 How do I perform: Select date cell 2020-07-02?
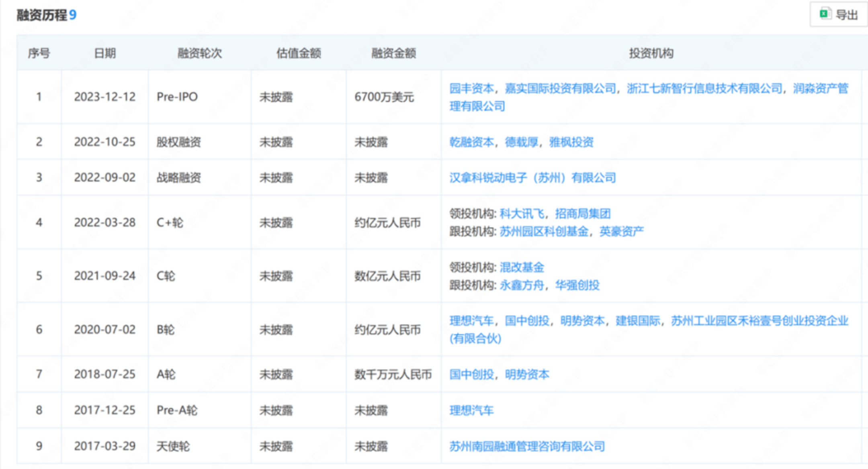(x=105, y=330)
